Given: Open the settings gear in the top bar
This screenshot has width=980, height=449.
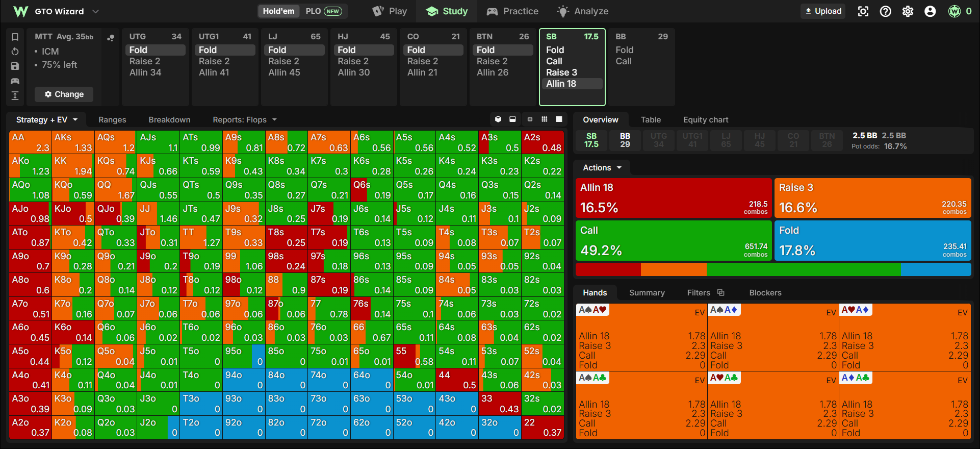Looking at the screenshot, I should pyautogui.click(x=908, y=11).
